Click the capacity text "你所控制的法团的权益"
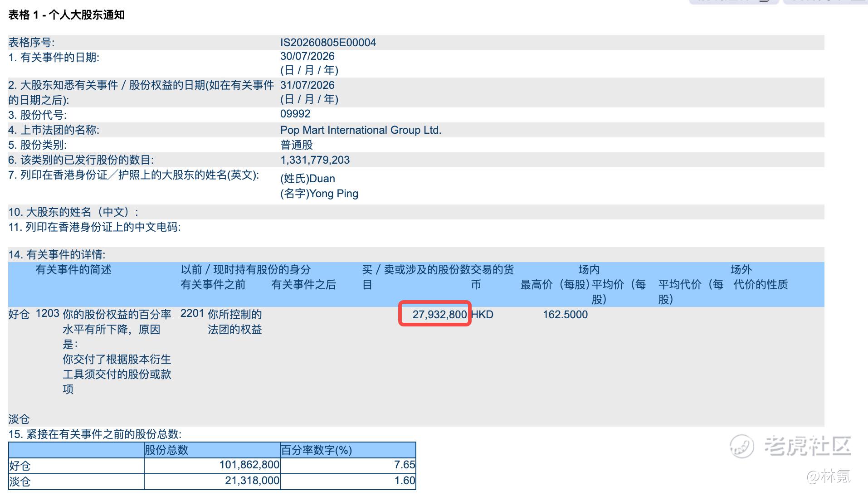 [x=235, y=322]
